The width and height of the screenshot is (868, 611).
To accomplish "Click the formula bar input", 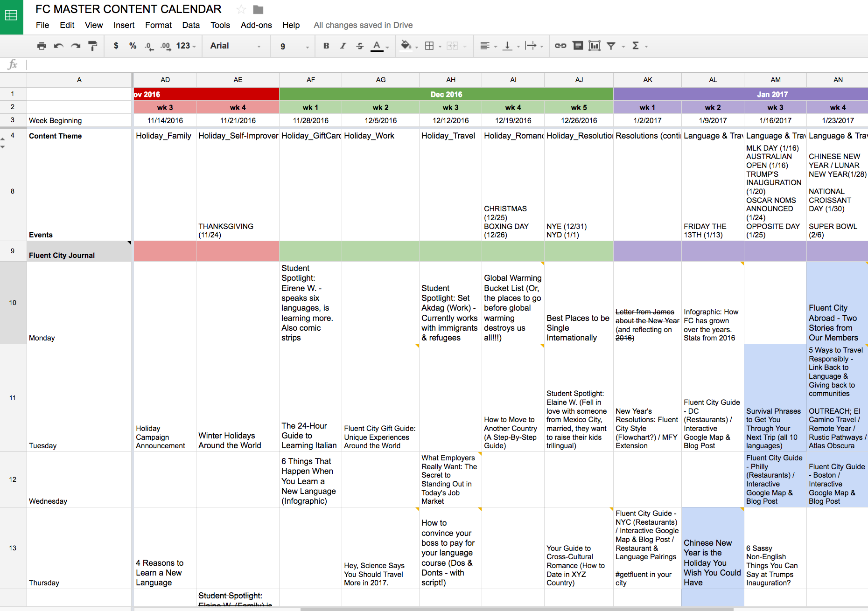I will coord(447,64).
